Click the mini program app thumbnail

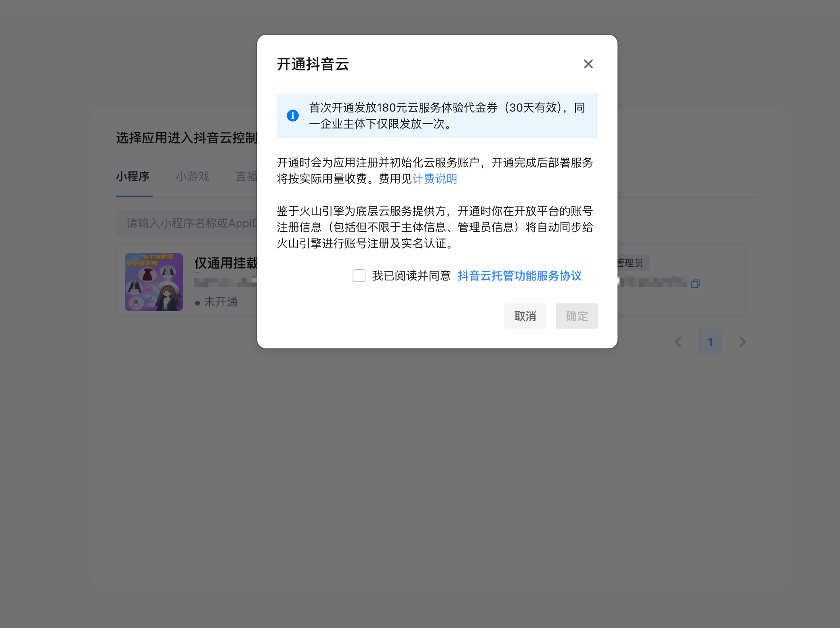(x=154, y=282)
